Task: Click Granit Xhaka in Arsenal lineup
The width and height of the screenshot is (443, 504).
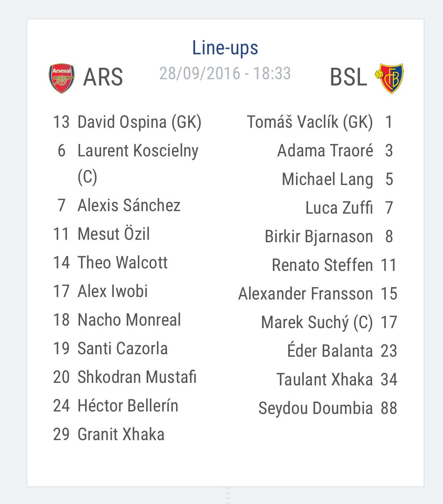Action: click(x=109, y=434)
